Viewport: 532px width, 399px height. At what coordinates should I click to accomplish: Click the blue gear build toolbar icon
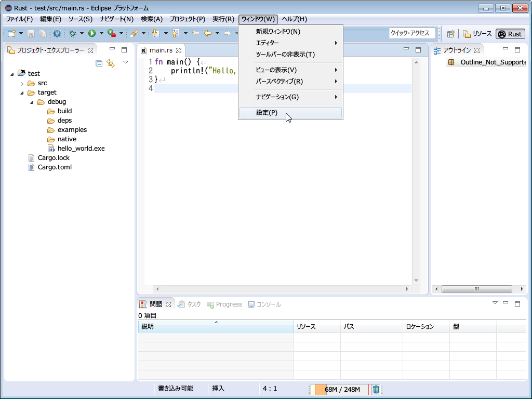point(57,33)
